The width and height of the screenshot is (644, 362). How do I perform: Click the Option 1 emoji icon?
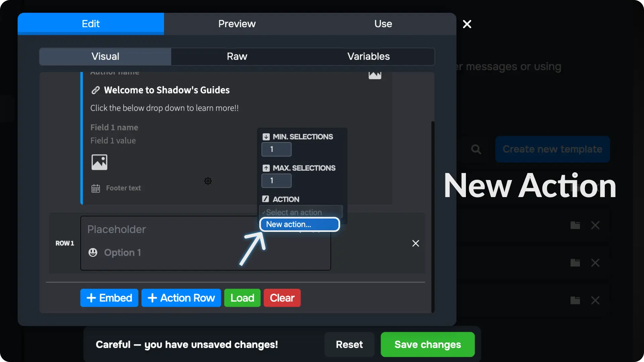[x=93, y=252]
